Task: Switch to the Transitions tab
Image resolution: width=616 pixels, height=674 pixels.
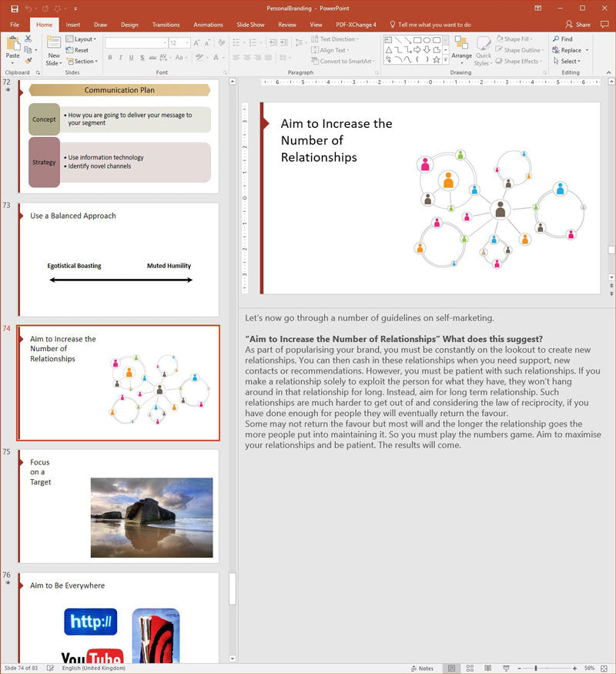Action: (x=166, y=25)
